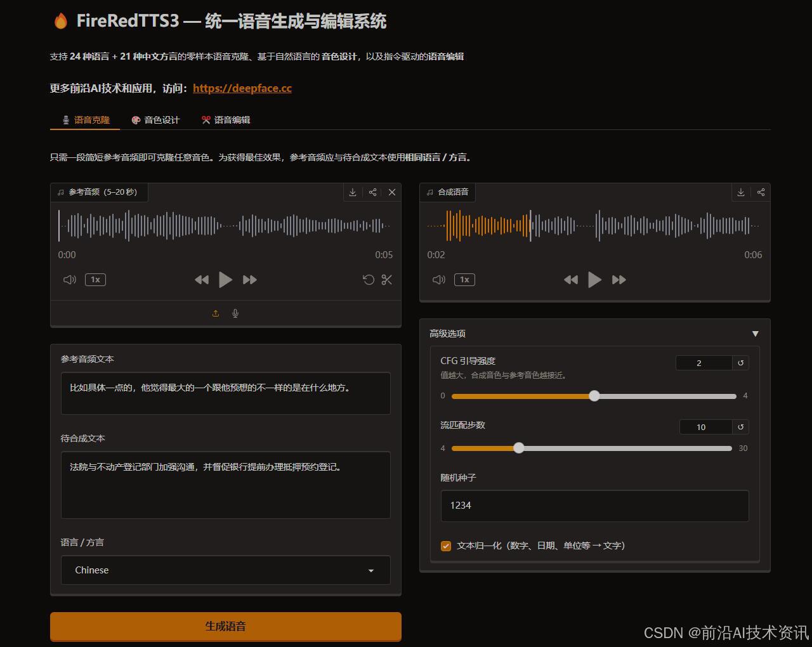
Task: Open the 语言/方言 Chinese dropdown
Action: tap(226, 570)
